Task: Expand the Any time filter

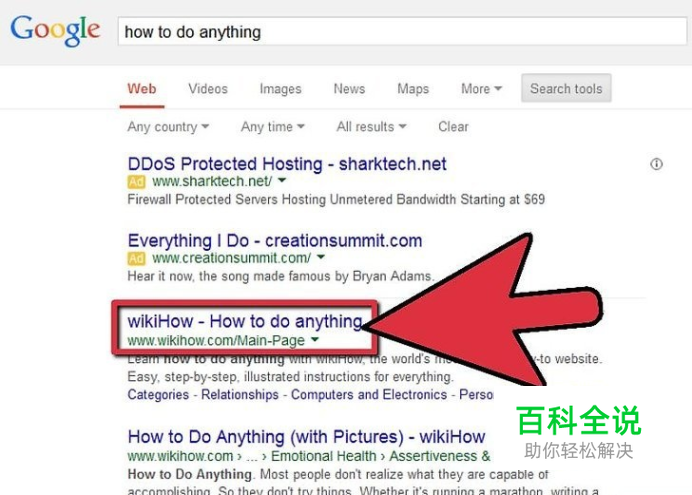Action: pyautogui.click(x=273, y=127)
